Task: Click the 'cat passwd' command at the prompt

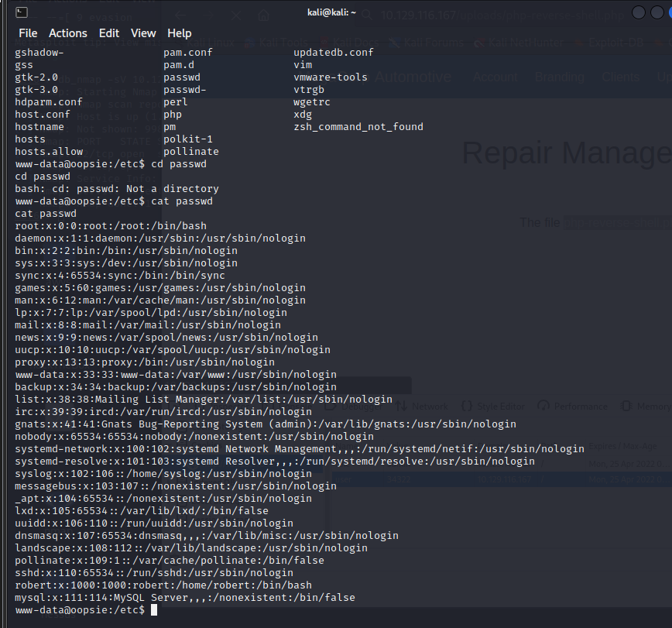Action: pos(182,201)
